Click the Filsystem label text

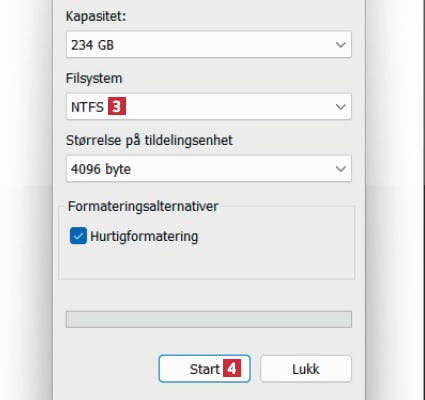pos(94,78)
